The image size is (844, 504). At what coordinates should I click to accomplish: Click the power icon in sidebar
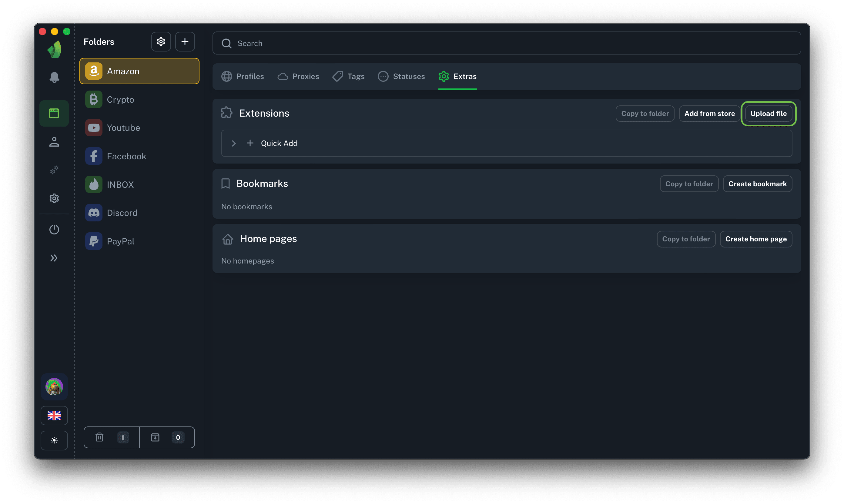[x=54, y=230]
